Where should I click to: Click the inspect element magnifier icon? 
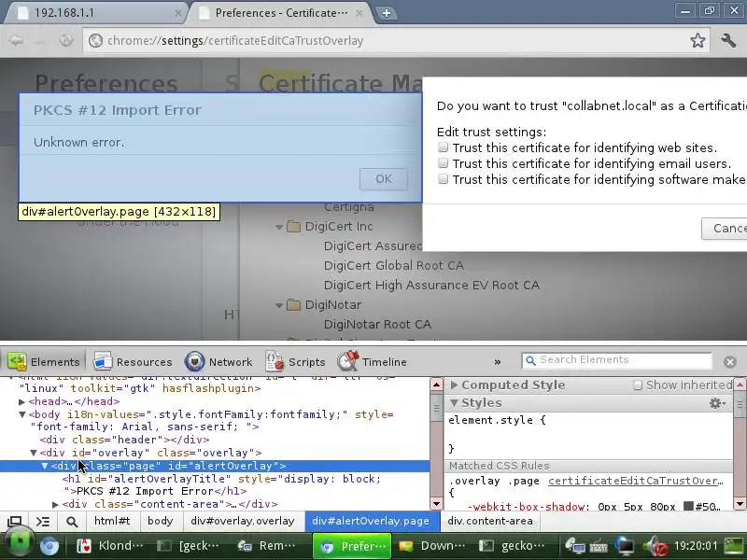72,522
